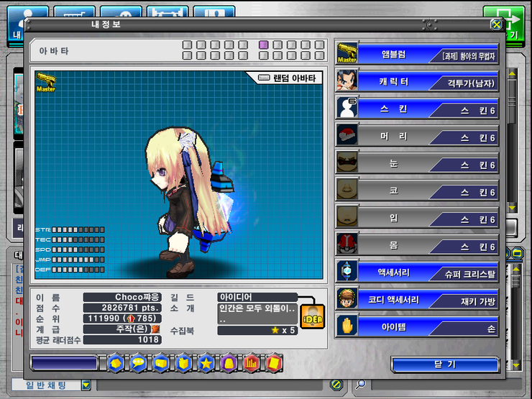532x399 pixels.
Task: Open the 액세서리 equipment row
Action: pos(417,272)
